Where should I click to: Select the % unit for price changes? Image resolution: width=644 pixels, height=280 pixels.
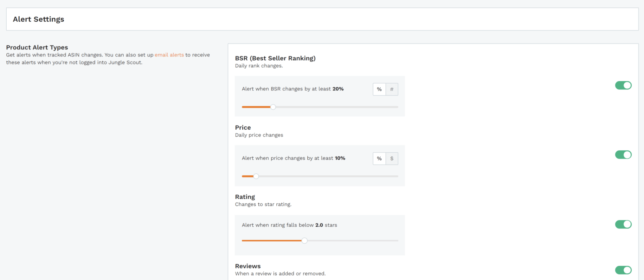379,159
